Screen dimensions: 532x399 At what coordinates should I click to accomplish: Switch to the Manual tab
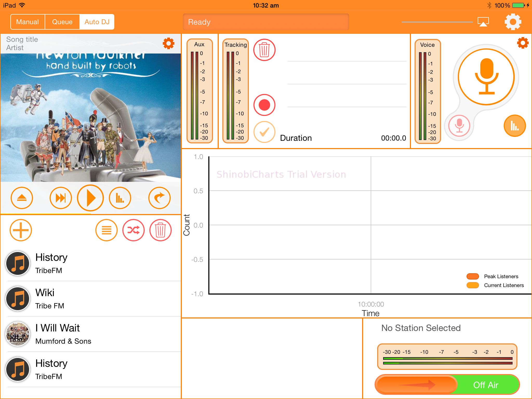(x=28, y=22)
